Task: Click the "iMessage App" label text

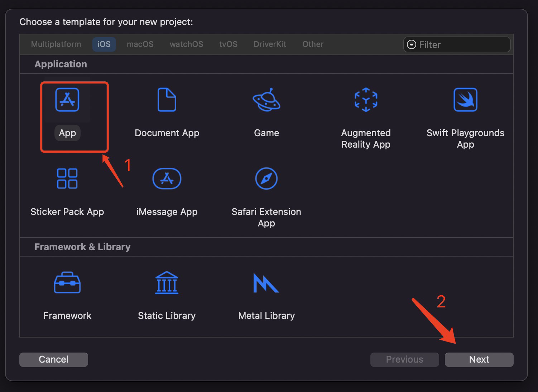Action: (x=167, y=212)
